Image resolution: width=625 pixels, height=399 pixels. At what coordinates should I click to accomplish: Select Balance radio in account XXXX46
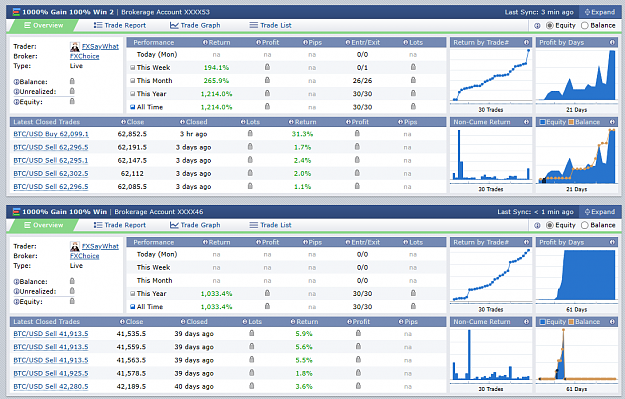pyautogui.click(x=585, y=225)
